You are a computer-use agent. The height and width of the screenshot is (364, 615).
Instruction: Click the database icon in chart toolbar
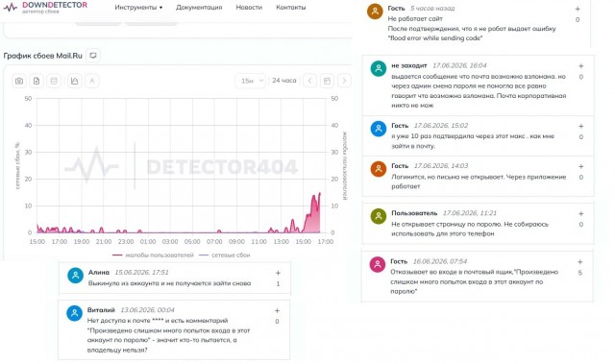(x=54, y=81)
